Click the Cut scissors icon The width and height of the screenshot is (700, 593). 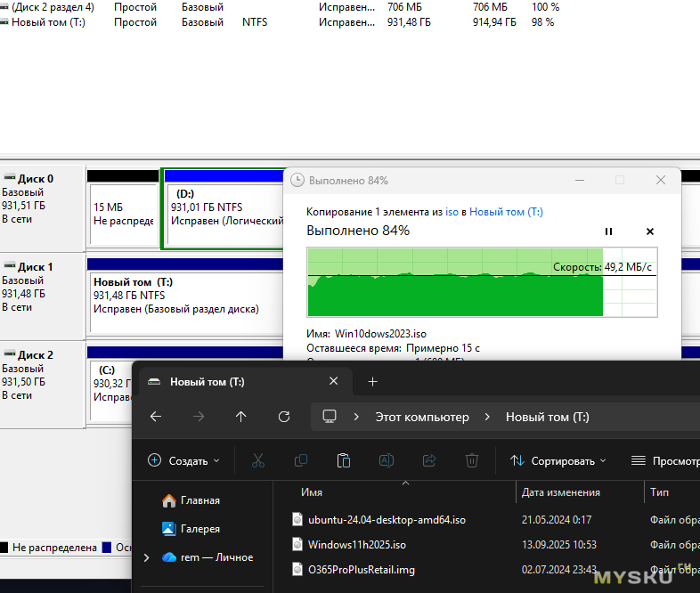coord(258,460)
